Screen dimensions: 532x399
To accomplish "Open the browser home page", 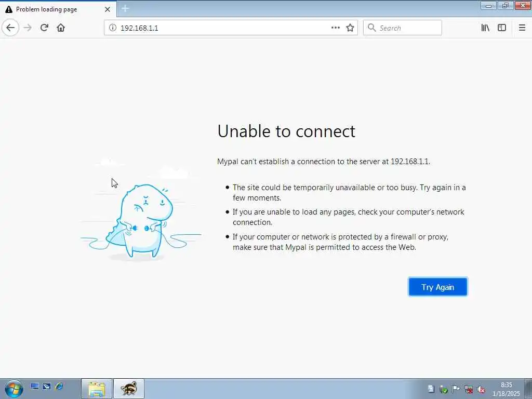I will (61, 28).
